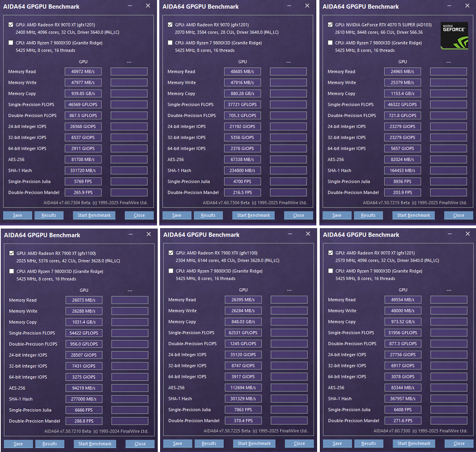Enable CPU checkbox in the RX 9070 (28 CUs) window
Image resolution: width=476 pixels, height=452 pixels.
170,43
